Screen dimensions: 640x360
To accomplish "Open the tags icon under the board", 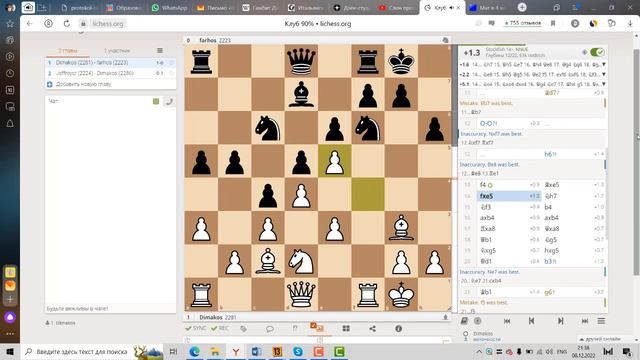I will 243,328.
